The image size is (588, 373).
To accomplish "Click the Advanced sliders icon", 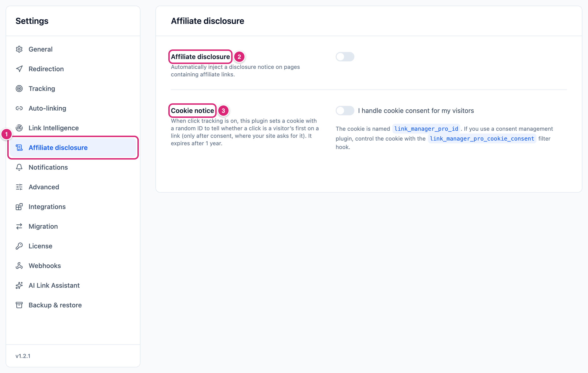I will pyautogui.click(x=19, y=187).
